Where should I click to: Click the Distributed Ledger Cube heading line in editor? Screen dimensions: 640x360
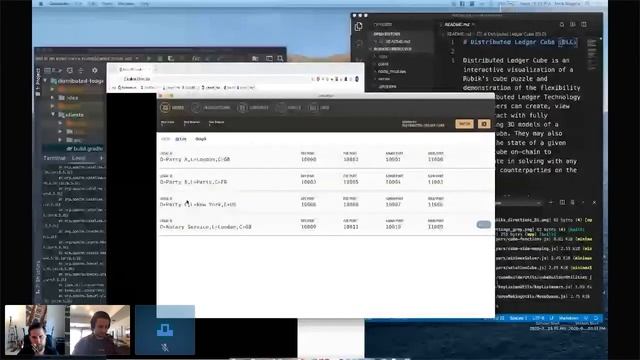coord(519,42)
